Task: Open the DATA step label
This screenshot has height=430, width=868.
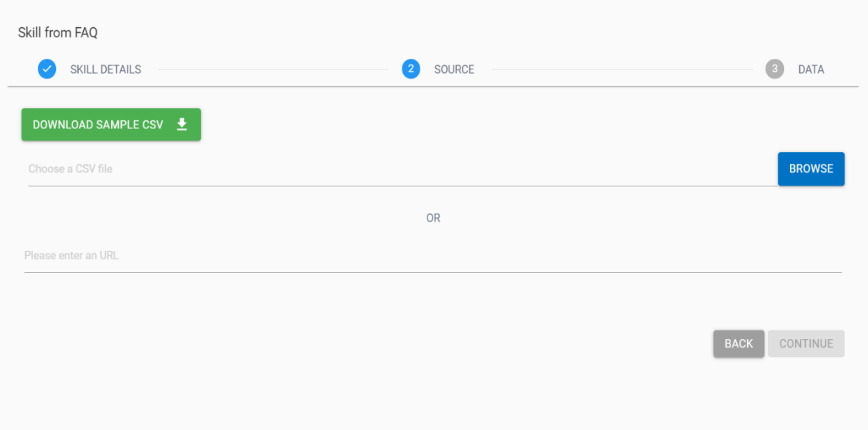Action: pyautogui.click(x=811, y=70)
